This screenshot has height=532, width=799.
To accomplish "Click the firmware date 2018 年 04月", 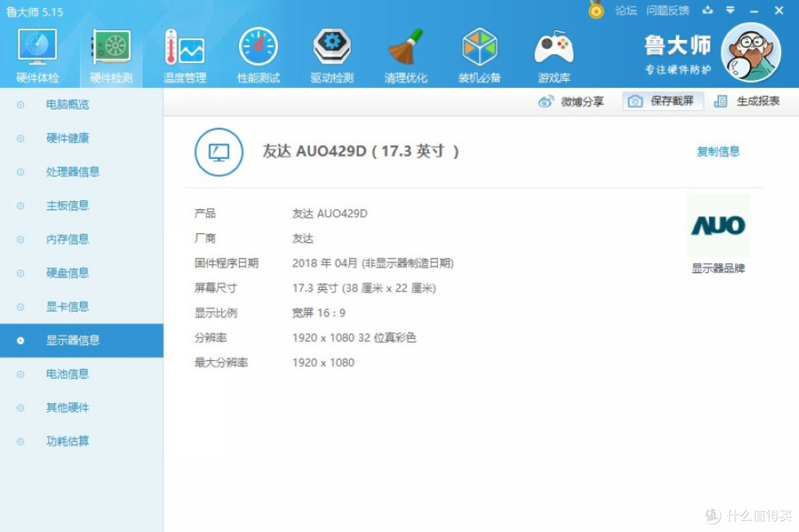I will pyautogui.click(x=325, y=263).
